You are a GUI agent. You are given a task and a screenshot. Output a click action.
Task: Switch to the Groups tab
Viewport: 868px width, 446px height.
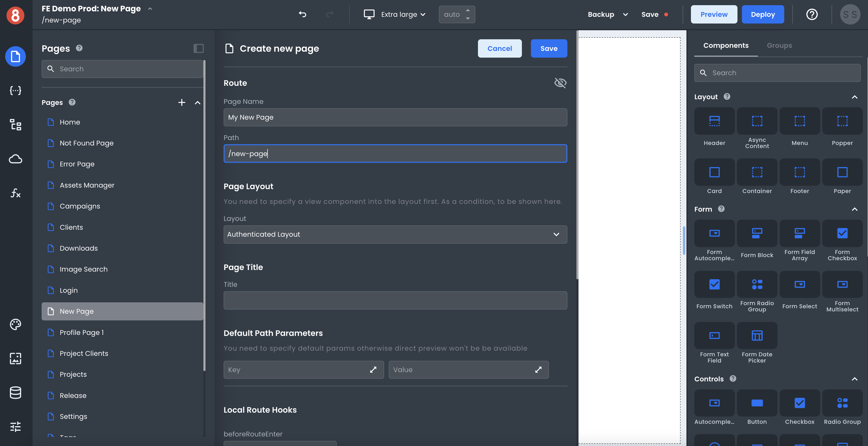coord(779,45)
